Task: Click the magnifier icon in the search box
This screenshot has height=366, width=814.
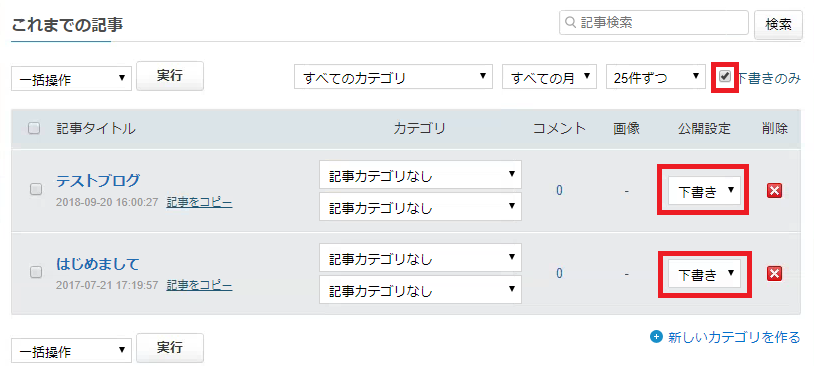Action: click(x=571, y=22)
